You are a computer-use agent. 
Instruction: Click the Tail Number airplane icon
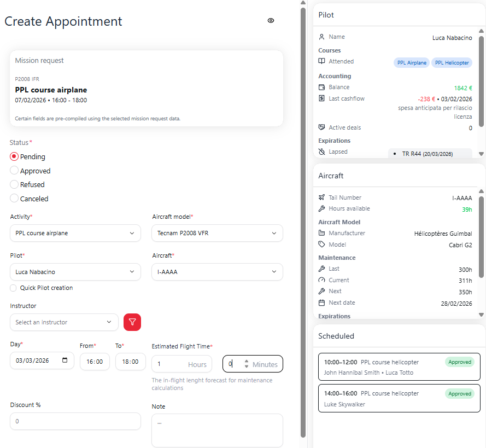pyautogui.click(x=322, y=198)
